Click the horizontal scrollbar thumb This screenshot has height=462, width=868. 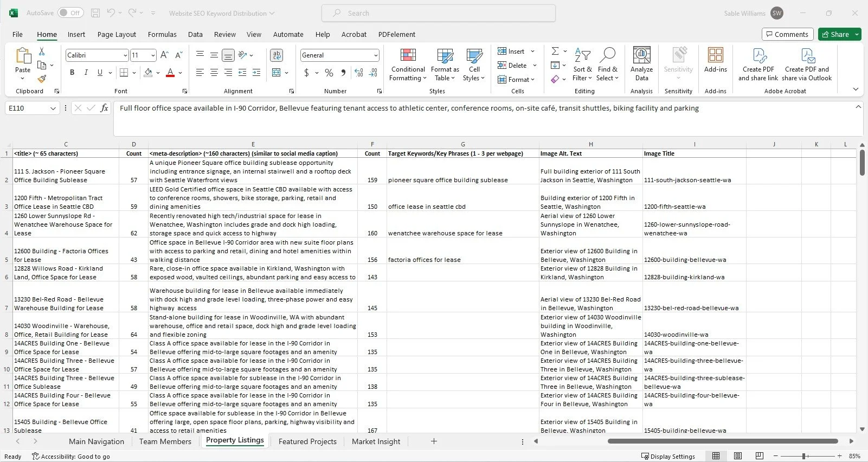723,441
